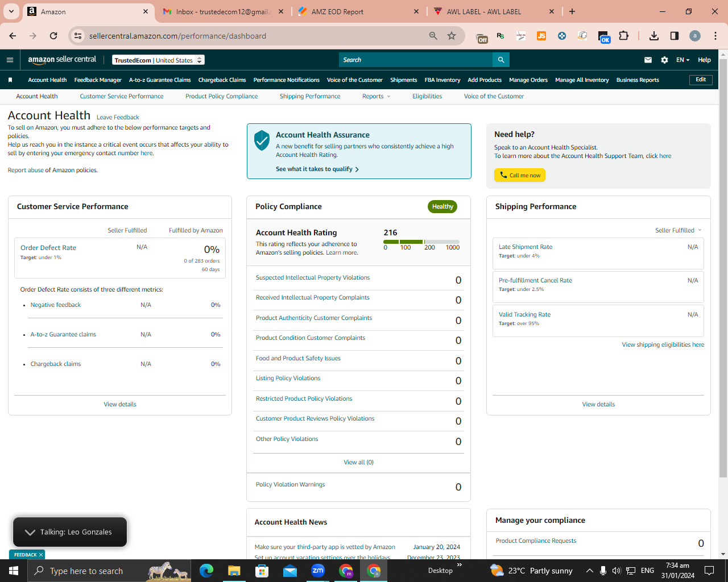728x582 pixels.
Task: Open the Chrome tab search dropdown
Action: pos(11,11)
